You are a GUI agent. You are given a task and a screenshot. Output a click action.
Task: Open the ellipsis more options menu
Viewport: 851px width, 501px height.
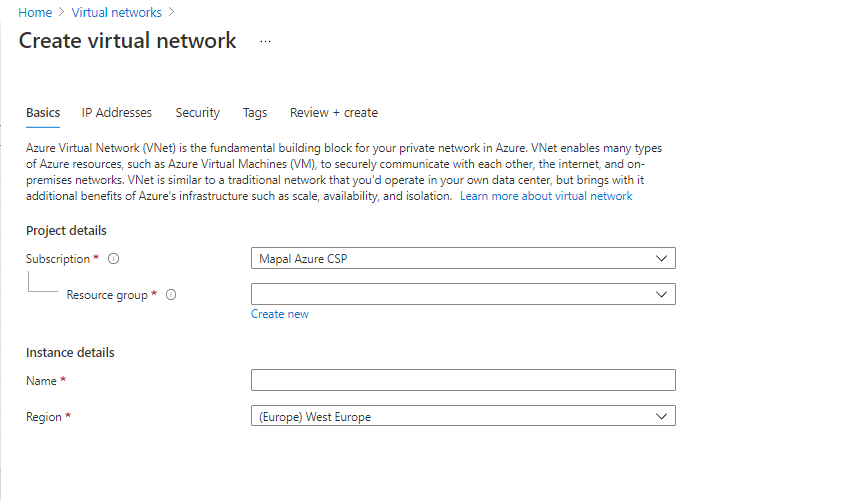coord(265,41)
